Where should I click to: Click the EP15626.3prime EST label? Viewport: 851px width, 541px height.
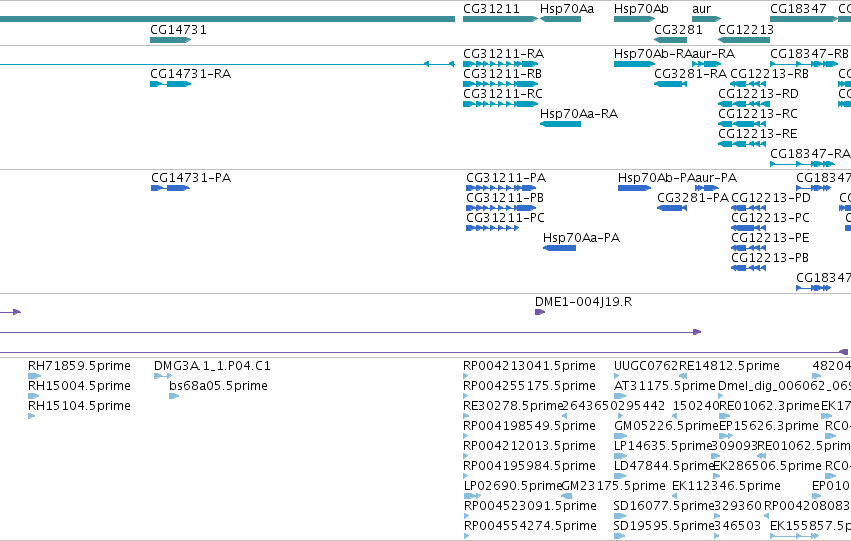tap(769, 427)
